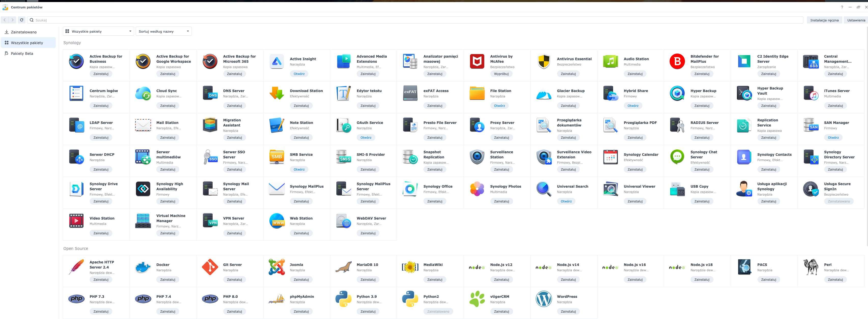Click the refresh button in toolbar

(x=22, y=20)
